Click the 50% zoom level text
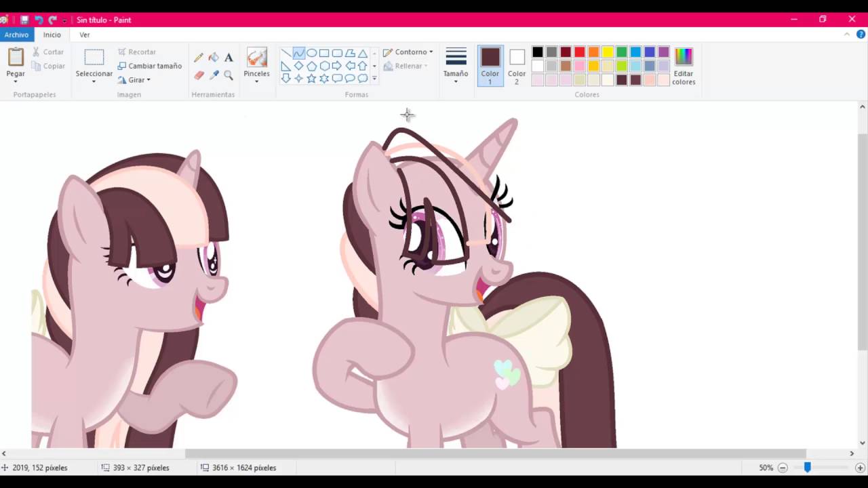The width and height of the screenshot is (868, 488). (766, 468)
